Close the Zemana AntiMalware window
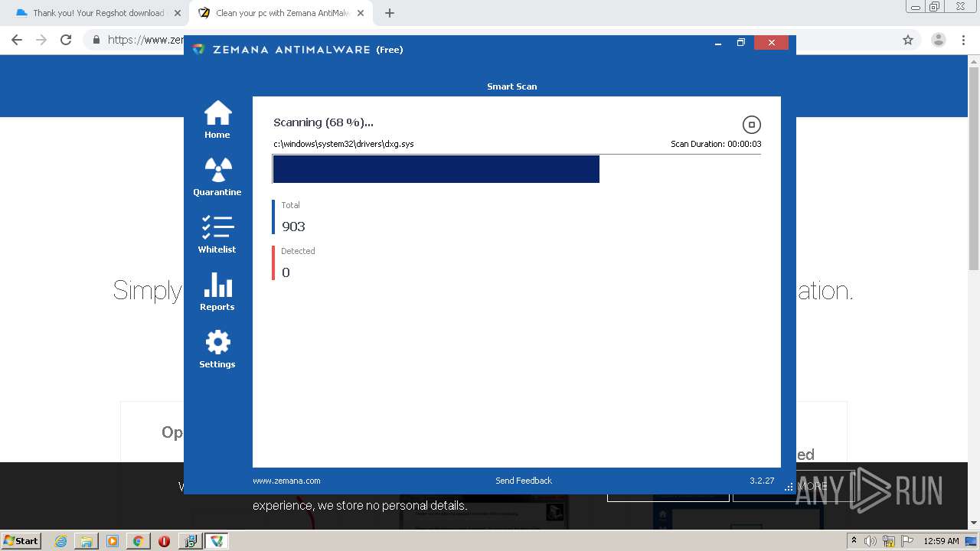 771,43
